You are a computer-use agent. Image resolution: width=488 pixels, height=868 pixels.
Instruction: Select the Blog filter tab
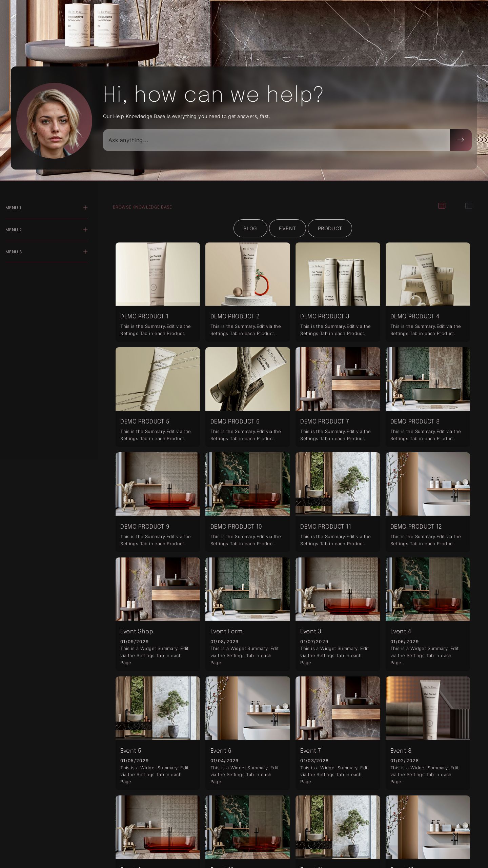(250, 229)
